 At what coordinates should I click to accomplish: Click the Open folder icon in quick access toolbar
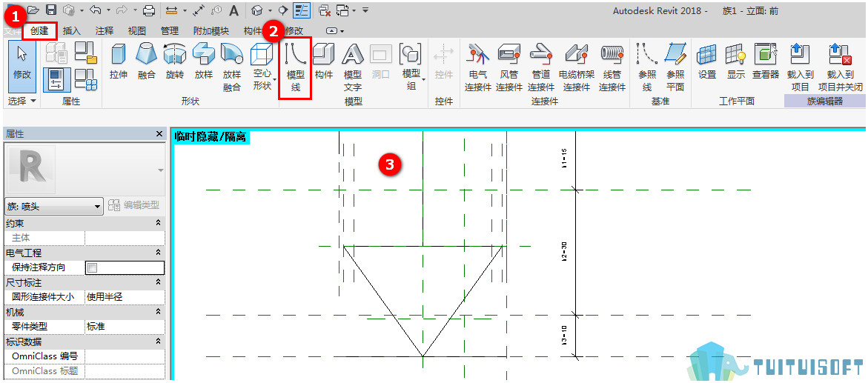pyautogui.click(x=34, y=10)
